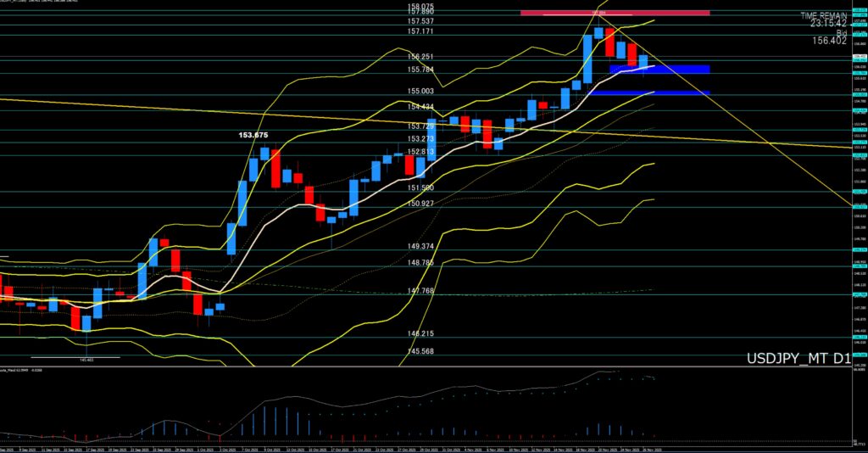Click the red resistance zone rectangle
Image resolution: width=868 pixels, height=453 pixels.
point(615,13)
